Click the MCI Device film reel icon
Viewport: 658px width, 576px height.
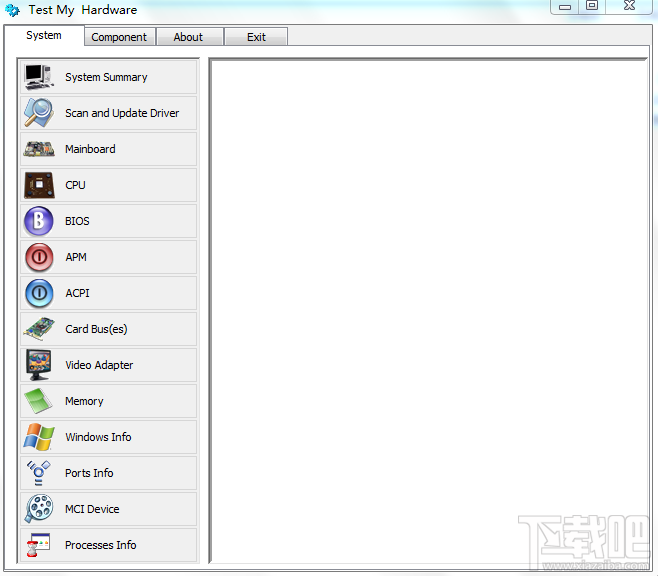click(39, 508)
